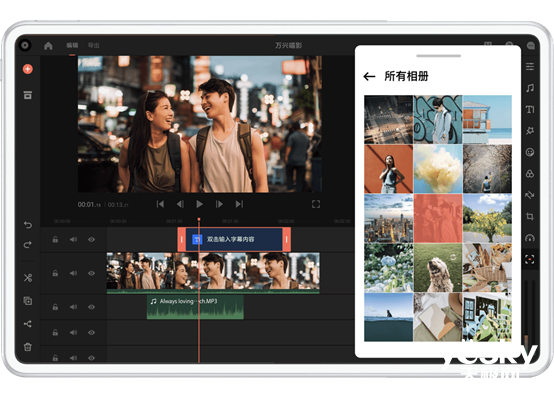Image resolution: width=554 pixels, height=397 pixels.
Task: Add media with the red plus button
Action: (x=28, y=69)
